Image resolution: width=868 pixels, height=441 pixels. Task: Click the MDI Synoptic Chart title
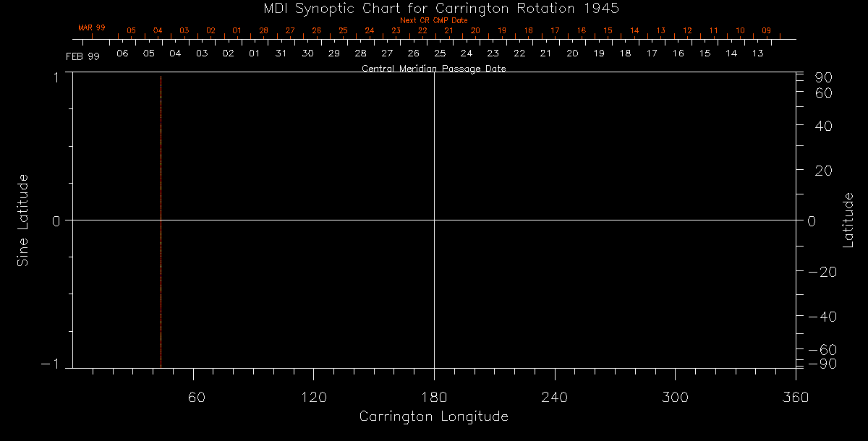point(434,8)
